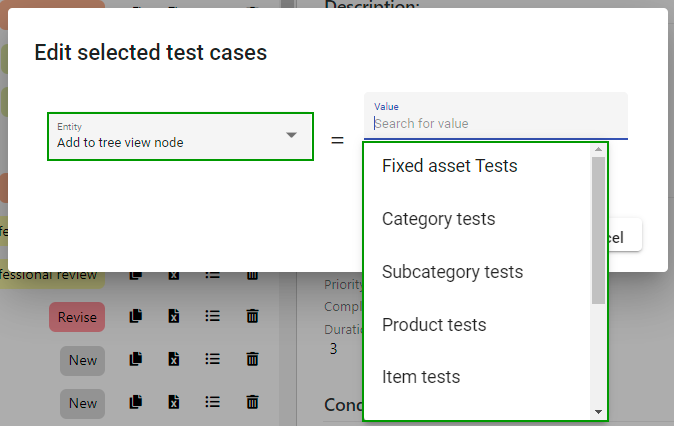Click the Revise status badge

click(77, 317)
